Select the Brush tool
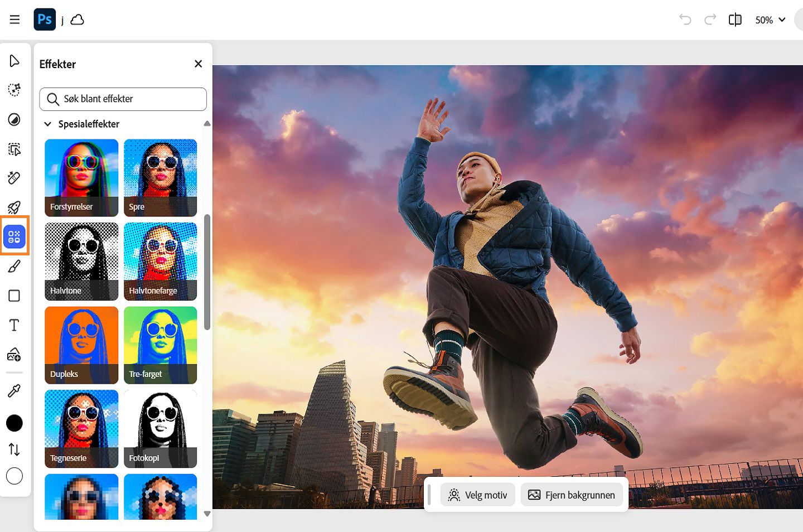The height and width of the screenshot is (532, 803). coord(14,267)
